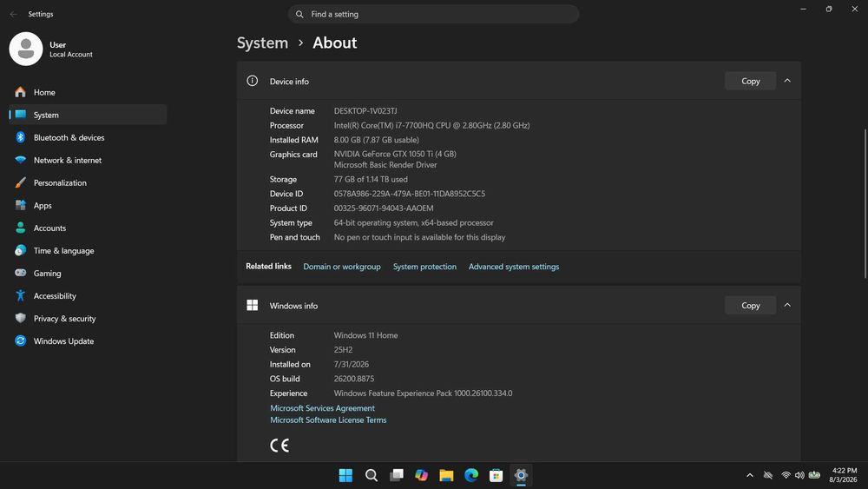Click the Accounts person icon

[21, 228]
